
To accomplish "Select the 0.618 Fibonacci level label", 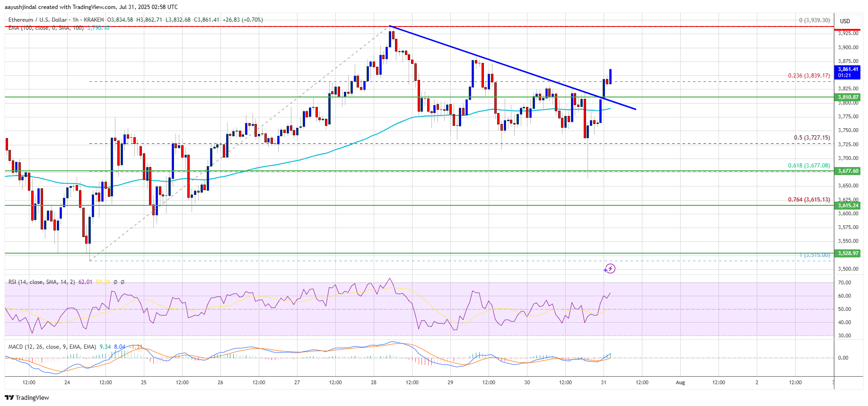I will pyautogui.click(x=808, y=166).
